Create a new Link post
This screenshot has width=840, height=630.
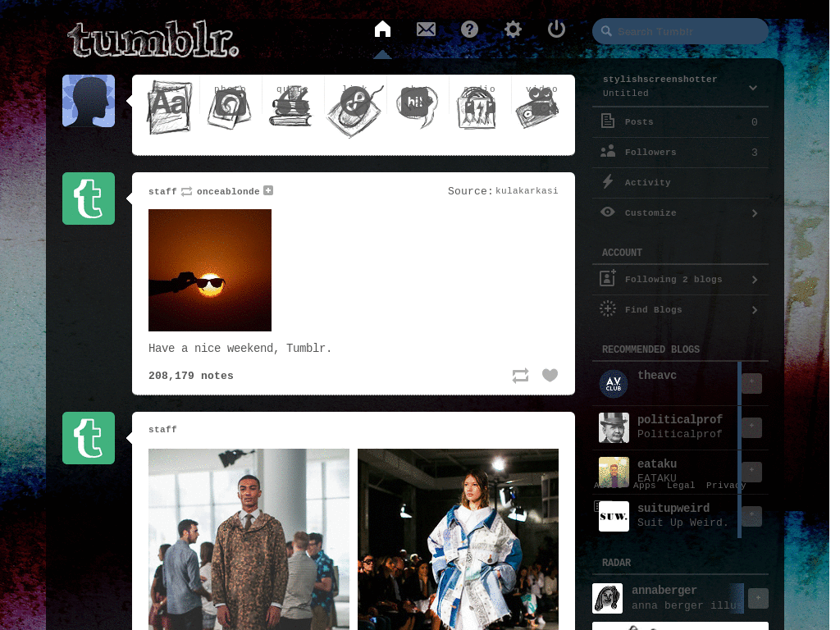[x=354, y=110]
